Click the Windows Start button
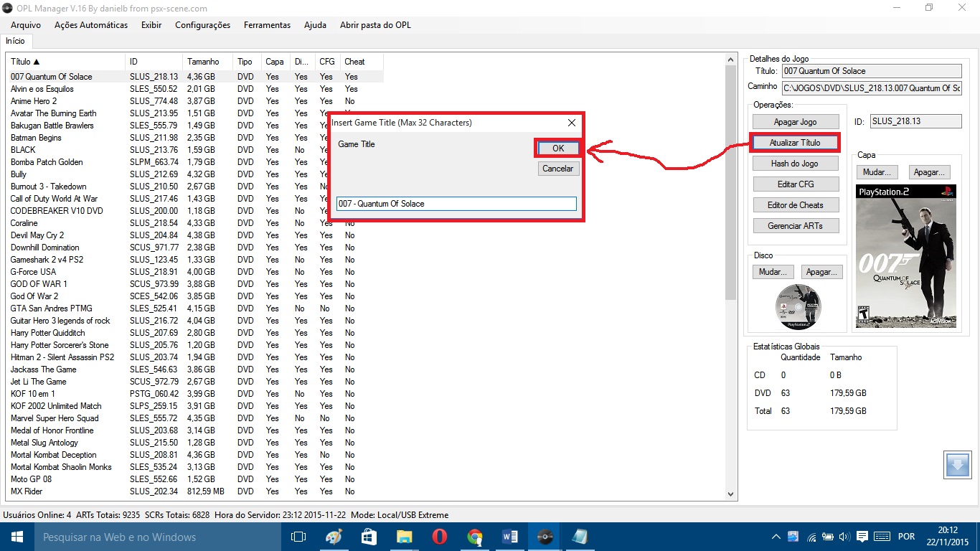This screenshot has height=551, width=980. [x=16, y=537]
